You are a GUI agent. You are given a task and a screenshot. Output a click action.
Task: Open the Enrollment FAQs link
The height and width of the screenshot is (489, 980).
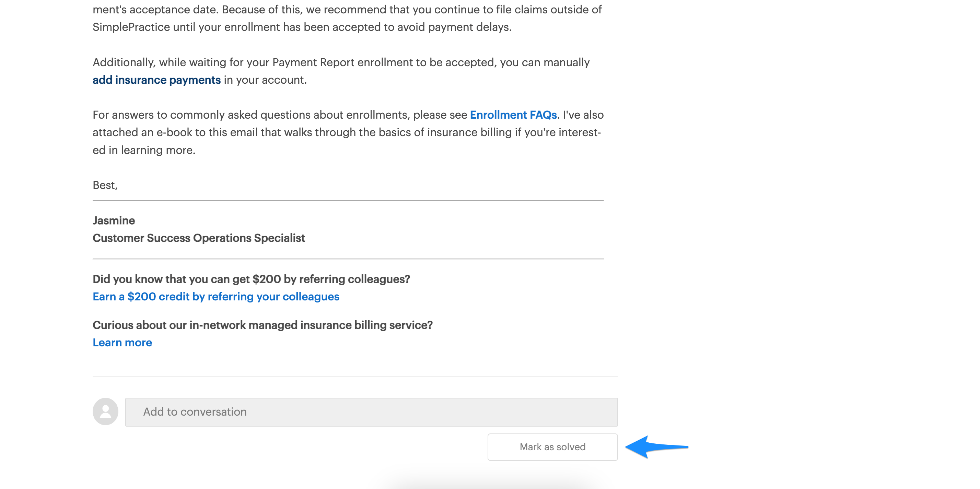coord(513,115)
